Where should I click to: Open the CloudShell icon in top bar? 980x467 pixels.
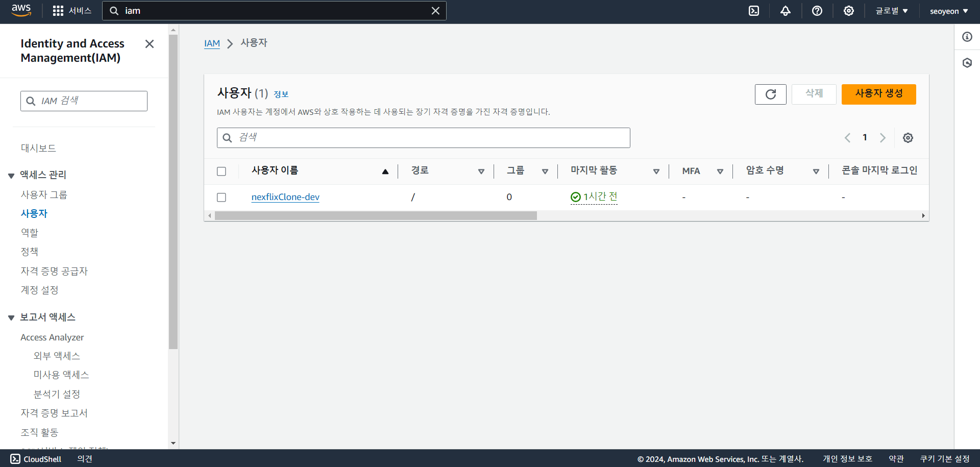[x=754, y=11]
